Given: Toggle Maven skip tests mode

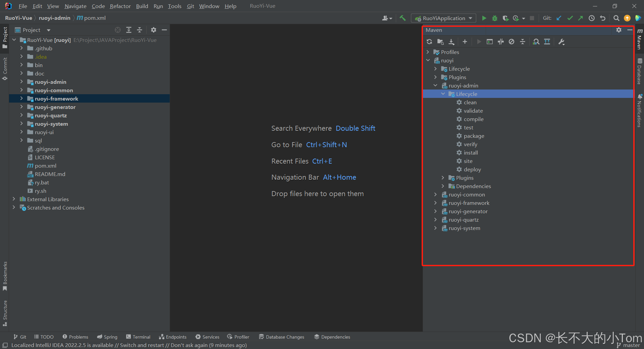Looking at the screenshot, I should 512,42.
